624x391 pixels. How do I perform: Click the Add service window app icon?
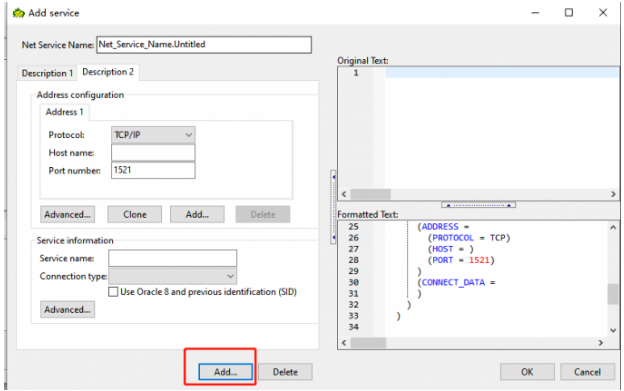pos(18,13)
